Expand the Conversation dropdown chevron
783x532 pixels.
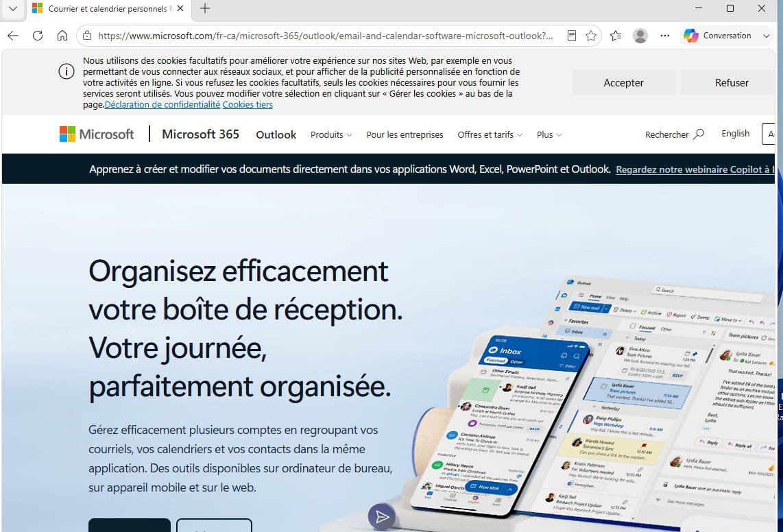(766, 36)
